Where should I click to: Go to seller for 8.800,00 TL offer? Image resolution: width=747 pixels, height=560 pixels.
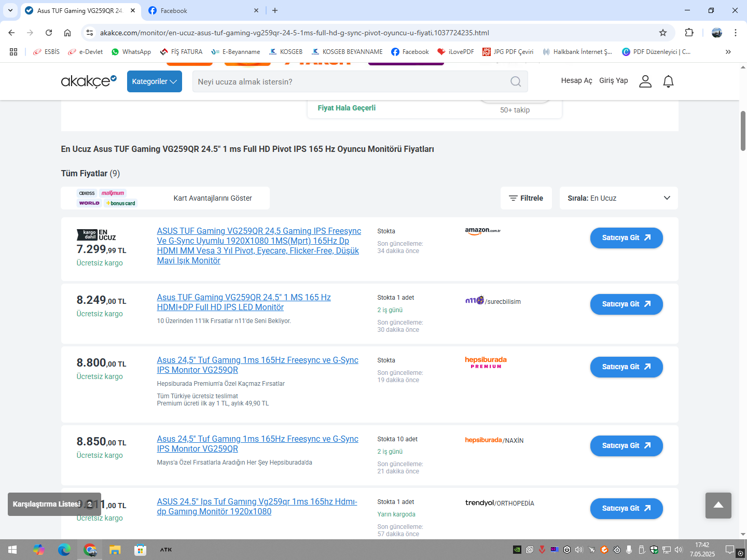627,367
